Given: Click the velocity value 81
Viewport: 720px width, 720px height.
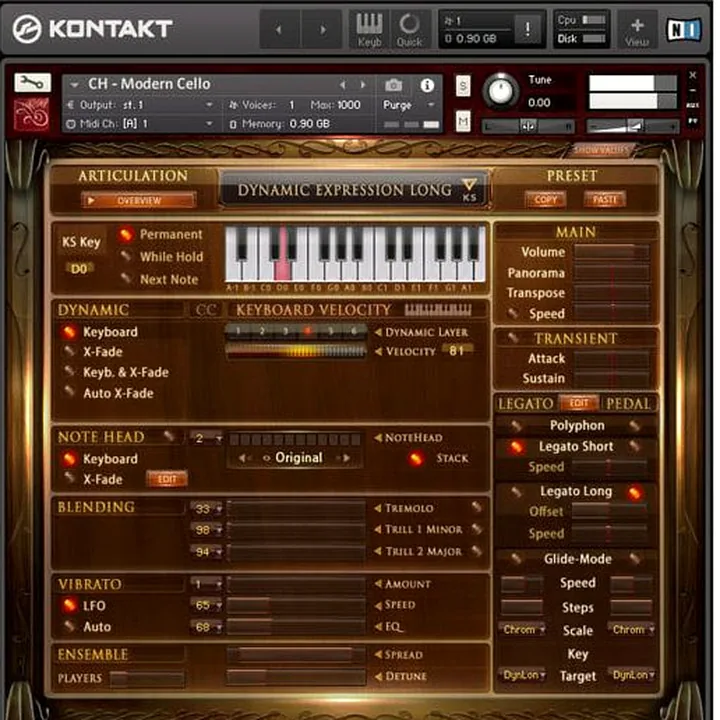Looking at the screenshot, I should click(x=456, y=351).
